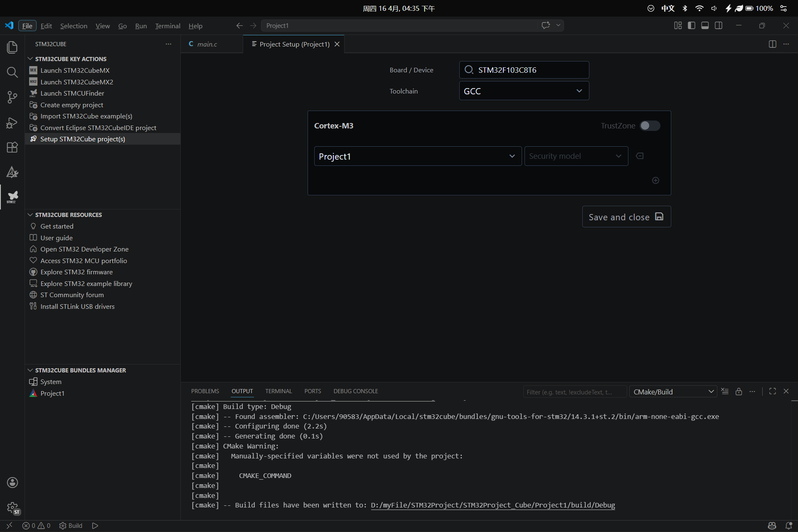Open the Selection menu
Viewport: 798px width, 532px height.
click(x=74, y=26)
